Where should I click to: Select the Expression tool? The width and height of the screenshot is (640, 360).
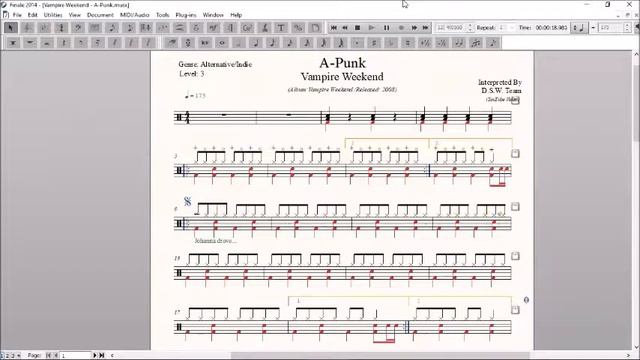(213, 28)
